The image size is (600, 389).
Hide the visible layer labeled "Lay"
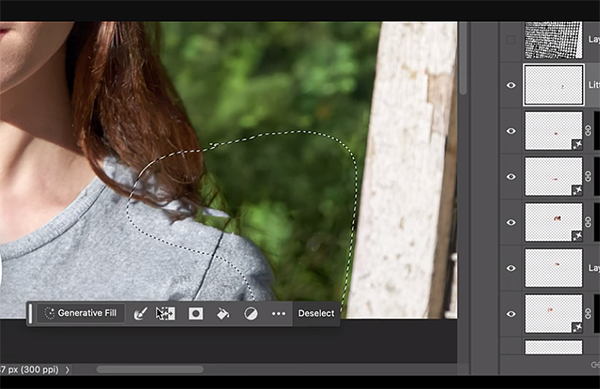pos(511,268)
